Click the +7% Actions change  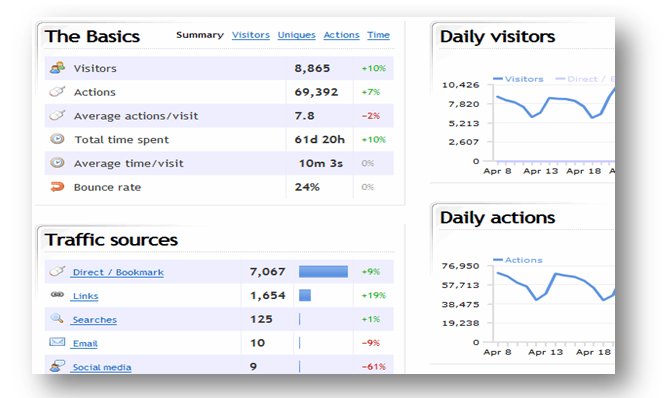coord(370,92)
